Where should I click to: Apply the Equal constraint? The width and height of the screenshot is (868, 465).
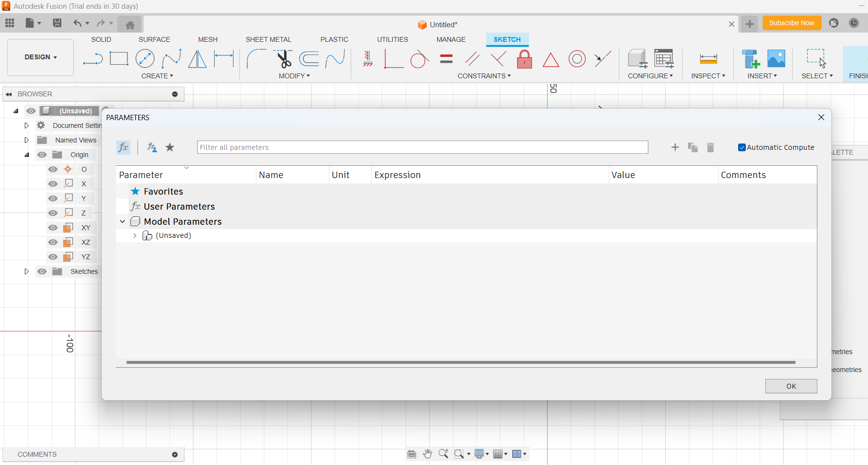(x=446, y=59)
